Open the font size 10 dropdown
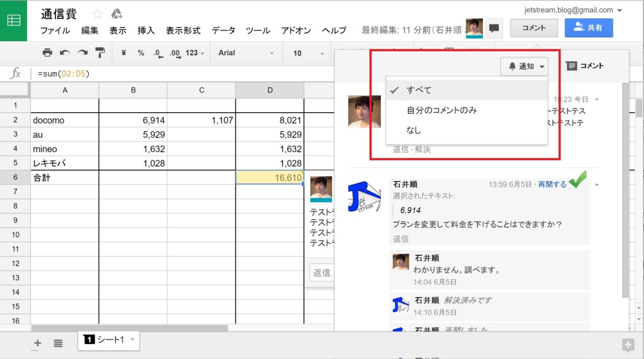644x359 pixels. pos(304,53)
